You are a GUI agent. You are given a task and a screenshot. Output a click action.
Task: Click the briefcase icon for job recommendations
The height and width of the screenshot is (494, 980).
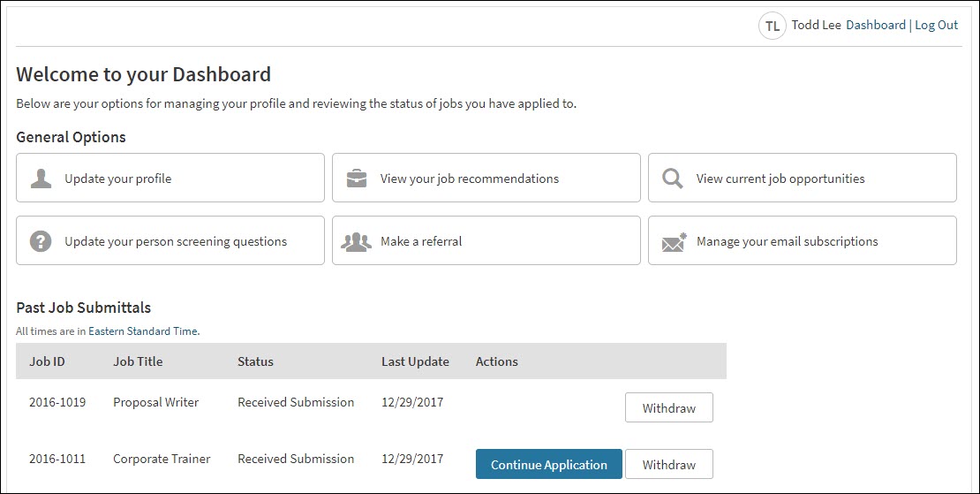[357, 179]
